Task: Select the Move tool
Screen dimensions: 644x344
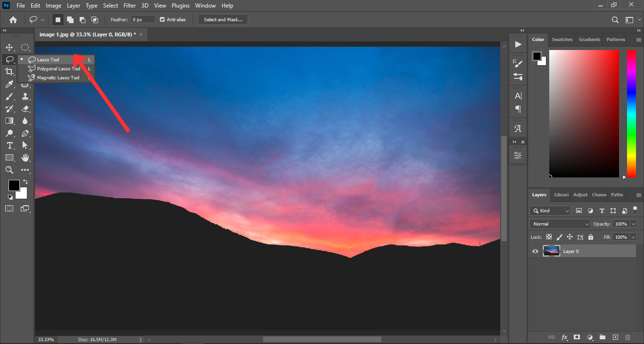Action: click(x=9, y=47)
